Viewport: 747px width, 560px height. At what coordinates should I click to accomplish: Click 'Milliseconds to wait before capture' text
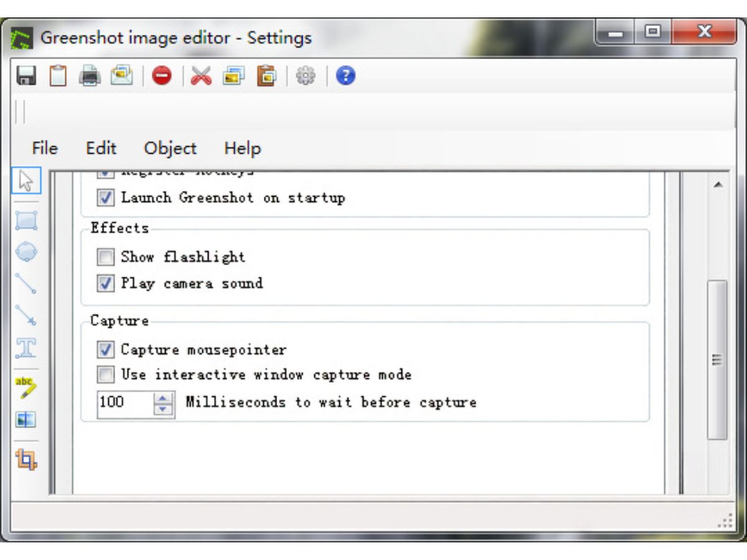click(x=331, y=403)
